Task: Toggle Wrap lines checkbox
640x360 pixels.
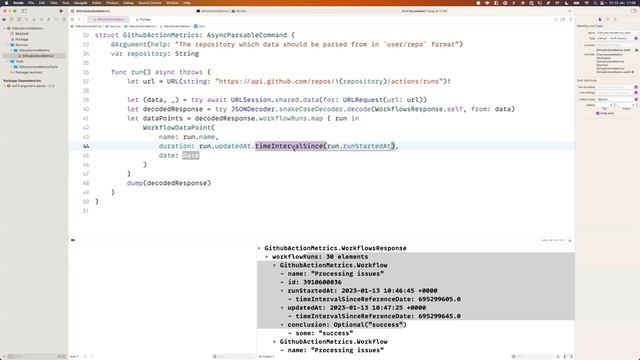Action: tap(598, 113)
